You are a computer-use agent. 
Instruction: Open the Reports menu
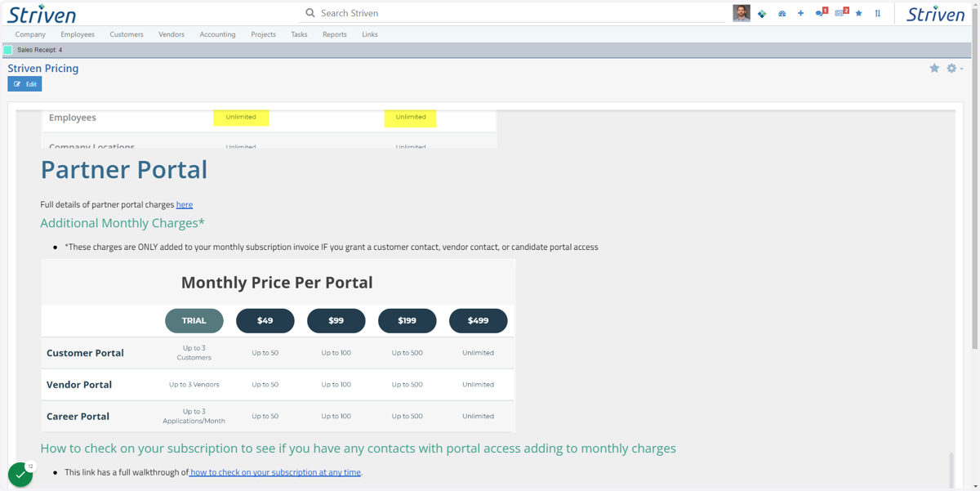point(335,34)
